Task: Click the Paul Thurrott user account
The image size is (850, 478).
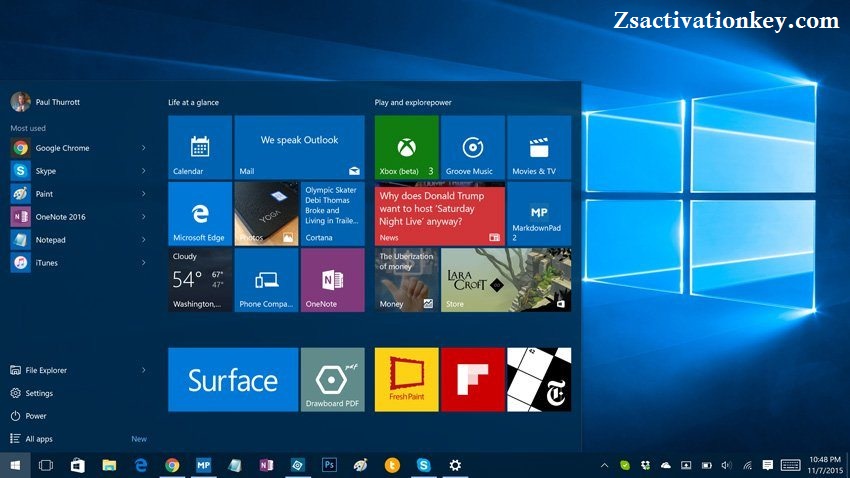Action: [46, 102]
